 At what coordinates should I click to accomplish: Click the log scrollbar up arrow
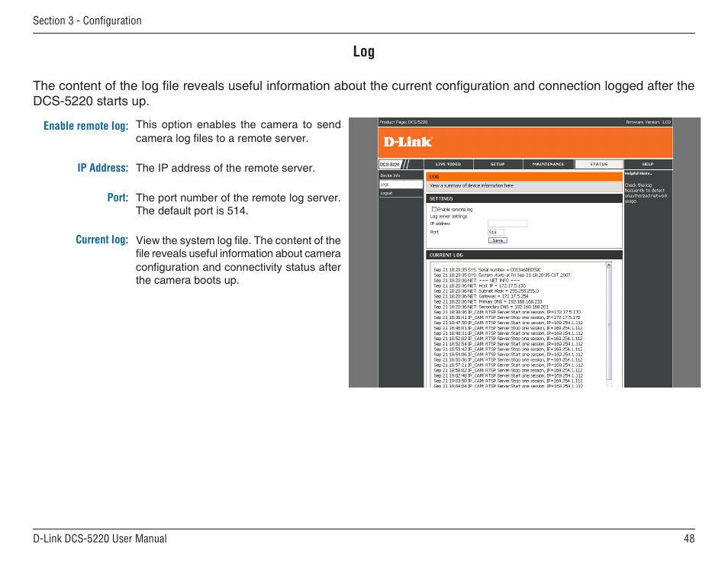[x=609, y=265]
